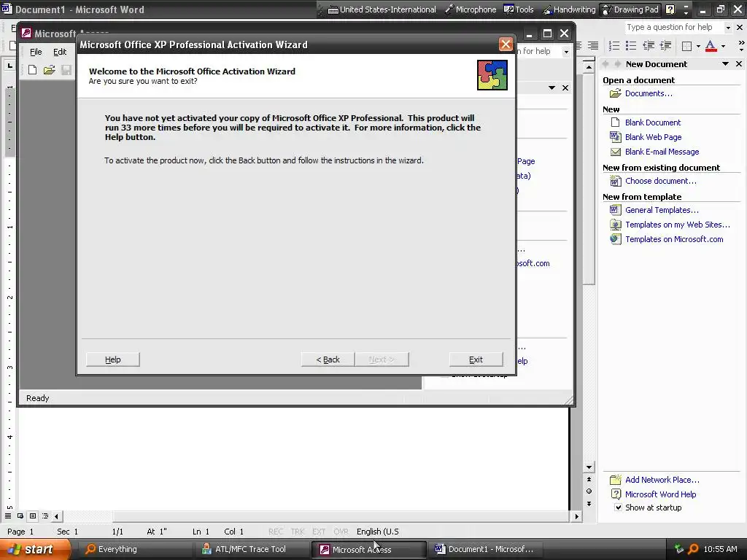Close the New Document task pane
Viewport: 747px width, 560px height.
(739, 64)
